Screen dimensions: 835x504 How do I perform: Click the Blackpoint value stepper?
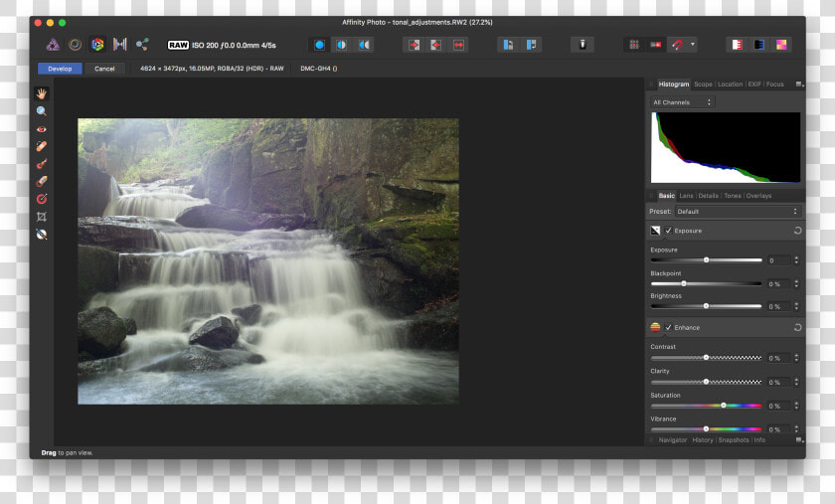(x=796, y=284)
